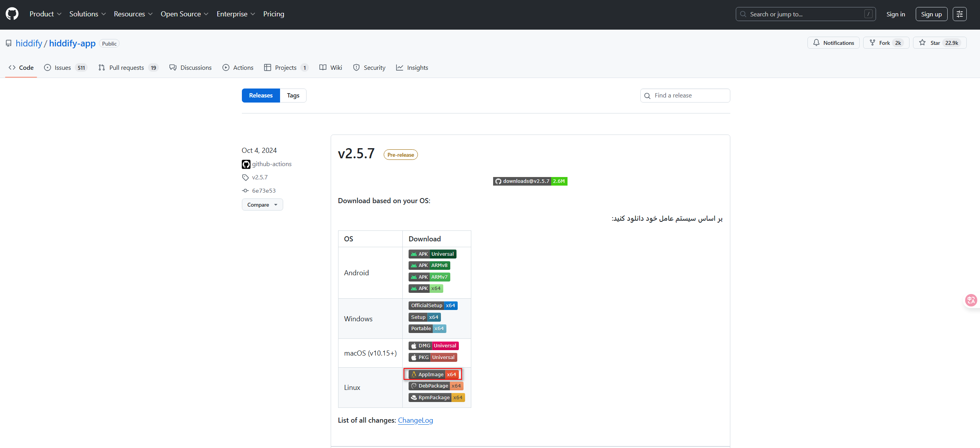The height and width of the screenshot is (448, 980).
Task: Open the Actions tab
Action: coord(238,67)
